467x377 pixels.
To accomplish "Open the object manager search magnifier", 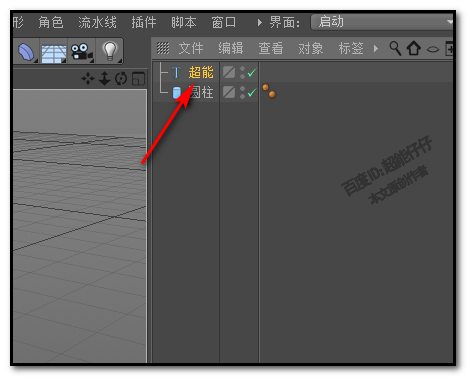I will [x=395, y=48].
